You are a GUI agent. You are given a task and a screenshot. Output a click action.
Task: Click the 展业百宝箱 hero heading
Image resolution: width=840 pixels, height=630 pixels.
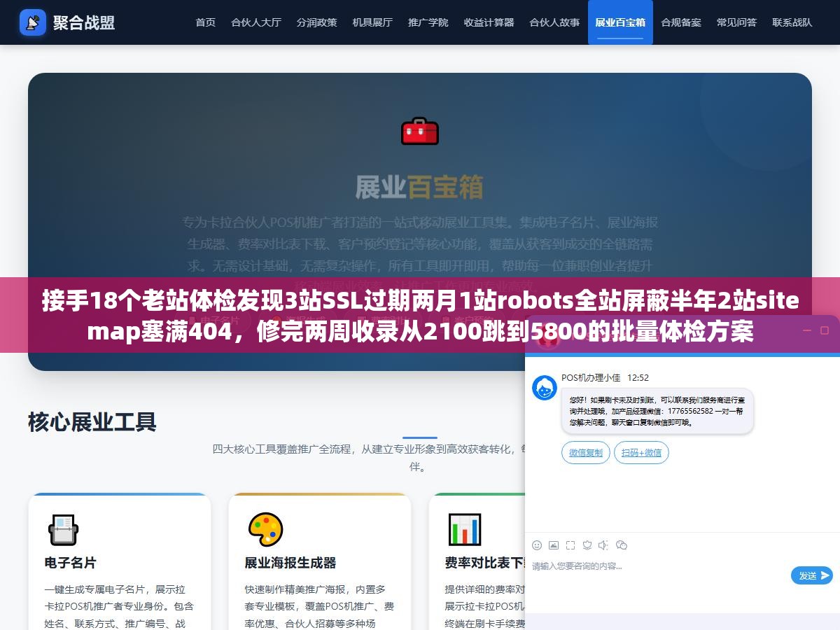pos(419,187)
